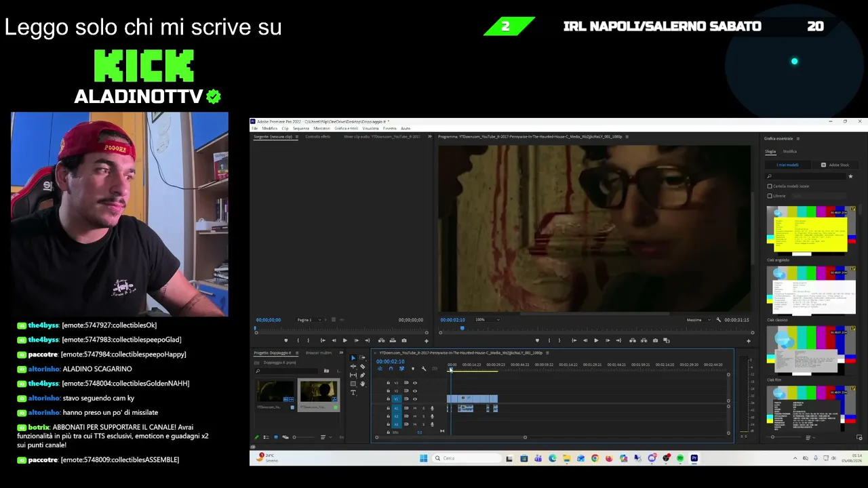Mute audio track A2

pyautogui.click(x=415, y=416)
